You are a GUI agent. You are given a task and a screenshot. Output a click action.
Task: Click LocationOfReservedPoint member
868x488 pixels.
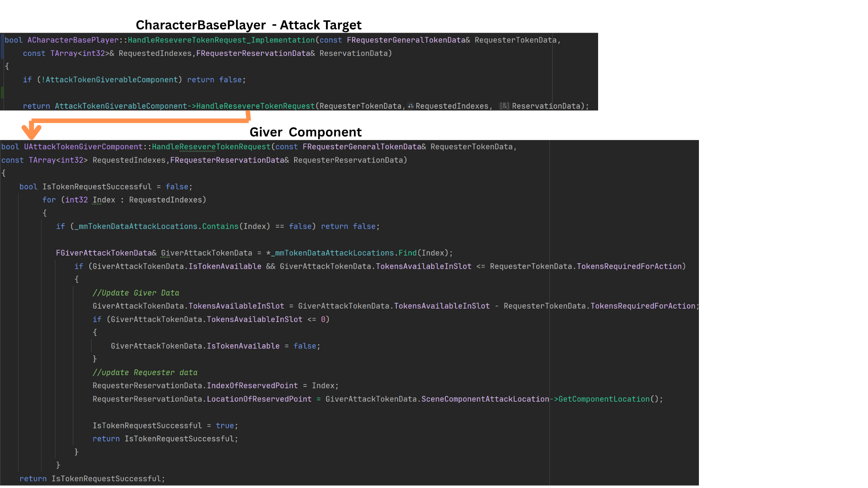[259, 399]
